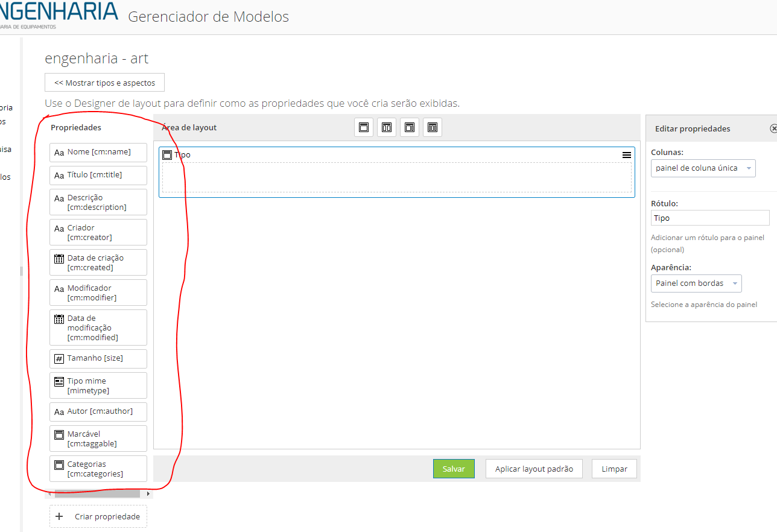Select the Autor [cm:author] property text

coord(100,411)
